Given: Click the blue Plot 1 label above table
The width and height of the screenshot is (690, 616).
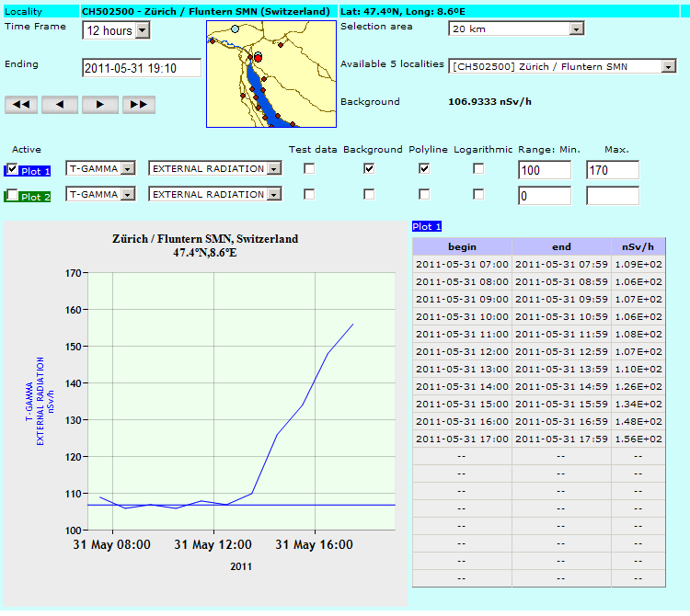Looking at the screenshot, I should [427, 226].
